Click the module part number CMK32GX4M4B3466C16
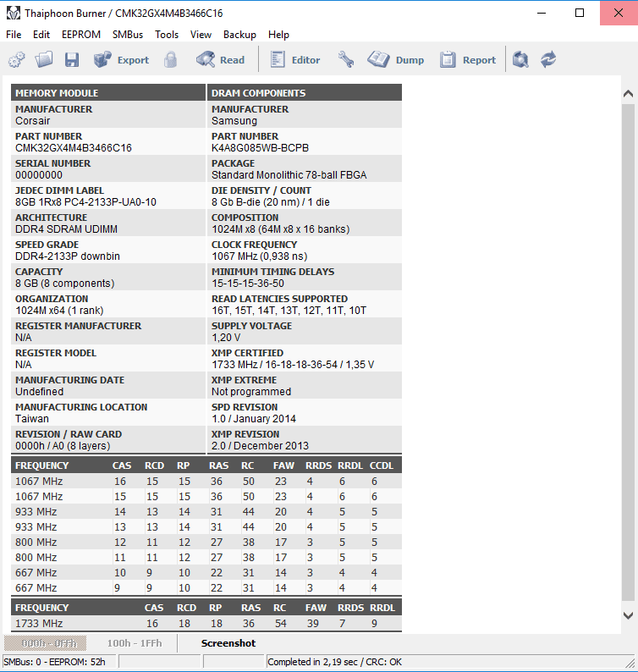The height and width of the screenshot is (672, 638). (74, 148)
